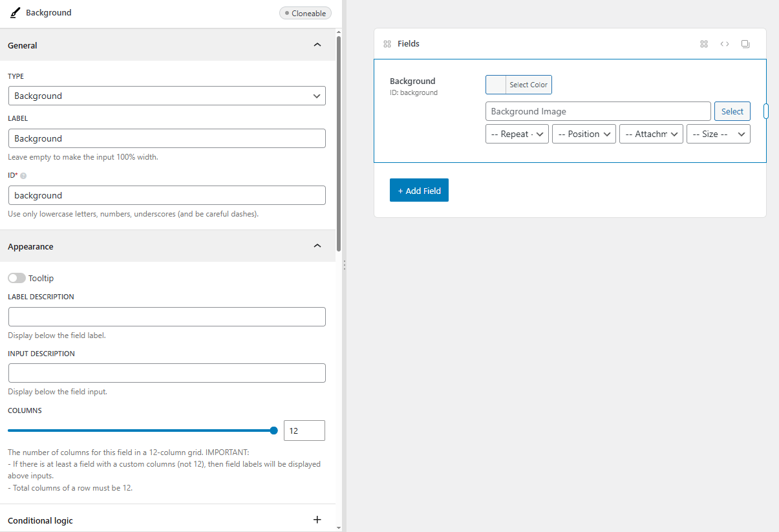This screenshot has width=779, height=532.
Task: Click the Add Field button
Action: [x=419, y=189]
